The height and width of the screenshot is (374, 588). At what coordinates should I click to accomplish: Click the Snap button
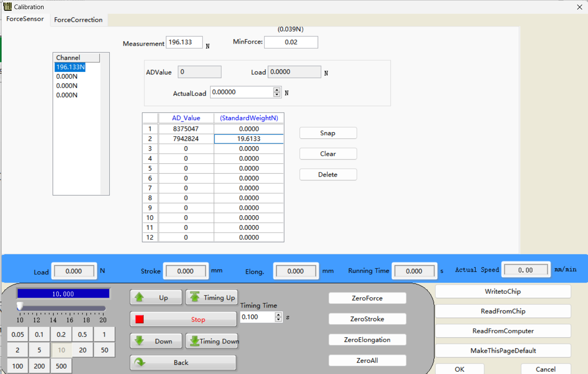(328, 133)
